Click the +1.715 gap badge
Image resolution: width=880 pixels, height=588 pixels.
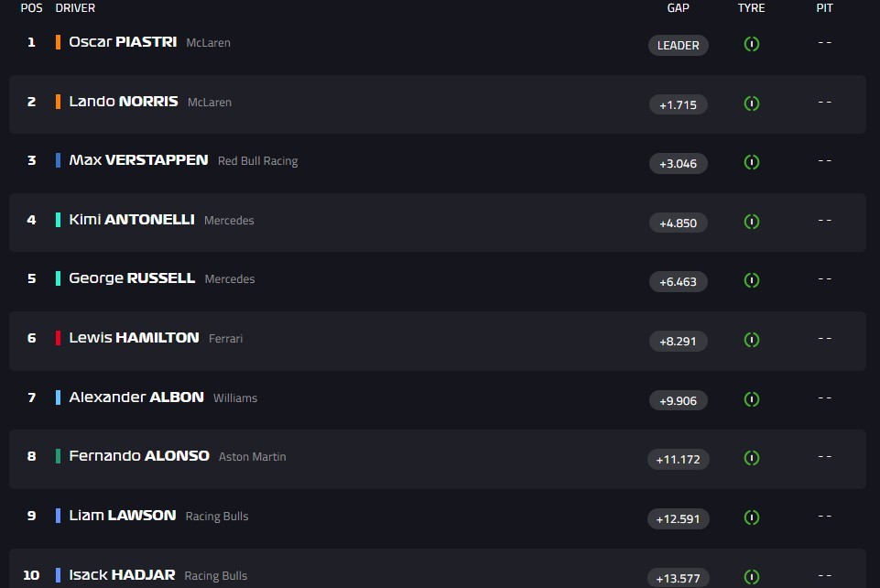click(x=678, y=104)
